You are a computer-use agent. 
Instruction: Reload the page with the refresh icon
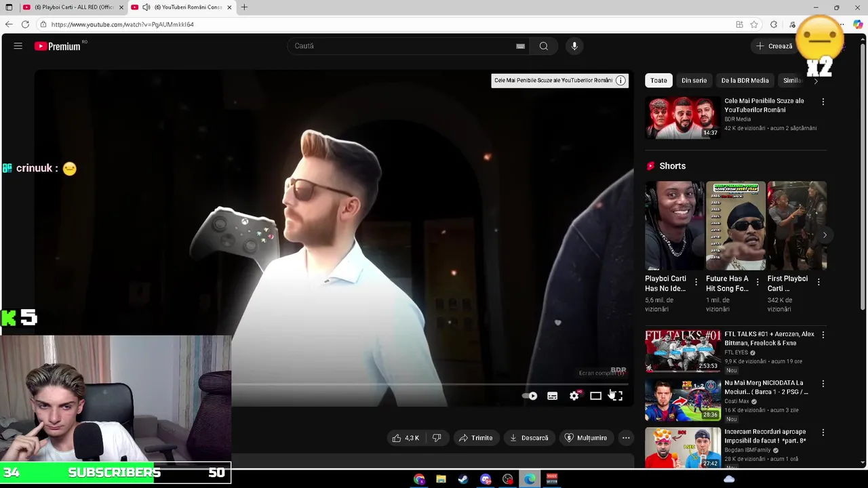(25, 24)
